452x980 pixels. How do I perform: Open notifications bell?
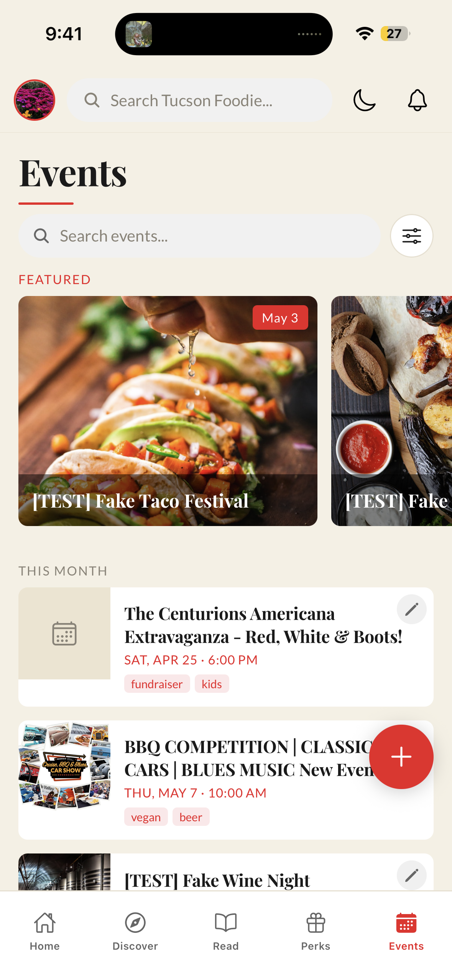[417, 100]
